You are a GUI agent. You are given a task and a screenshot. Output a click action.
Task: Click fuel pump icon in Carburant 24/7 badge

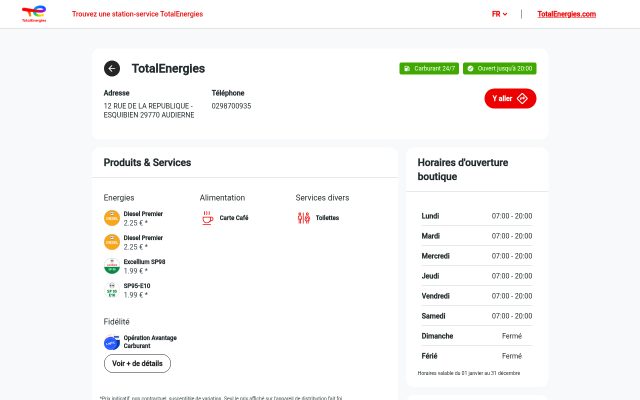pyautogui.click(x=407, y=69)
